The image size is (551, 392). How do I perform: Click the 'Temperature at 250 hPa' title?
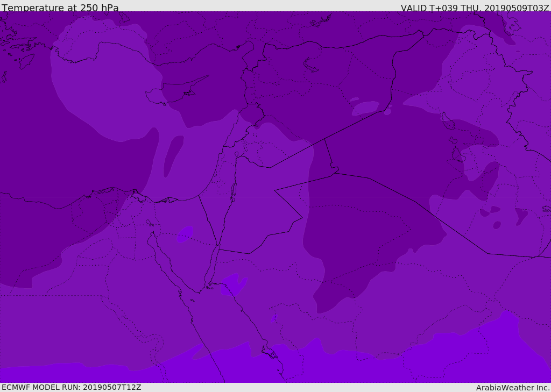point(60,8)
